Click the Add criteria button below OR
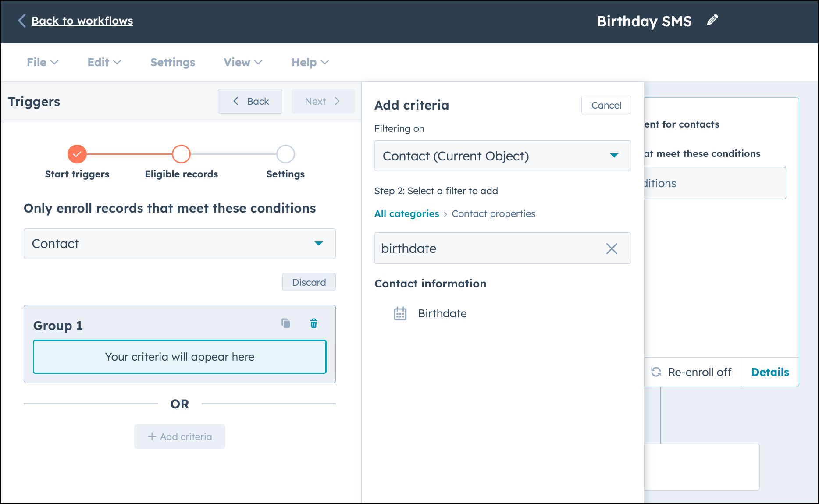 (180, 437)
